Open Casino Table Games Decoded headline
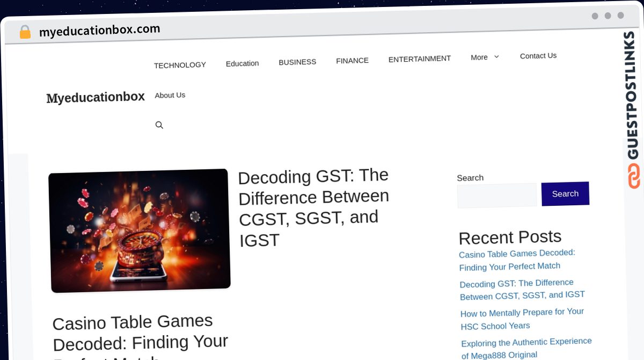This screenshot has width=644, height=360. 141,337
